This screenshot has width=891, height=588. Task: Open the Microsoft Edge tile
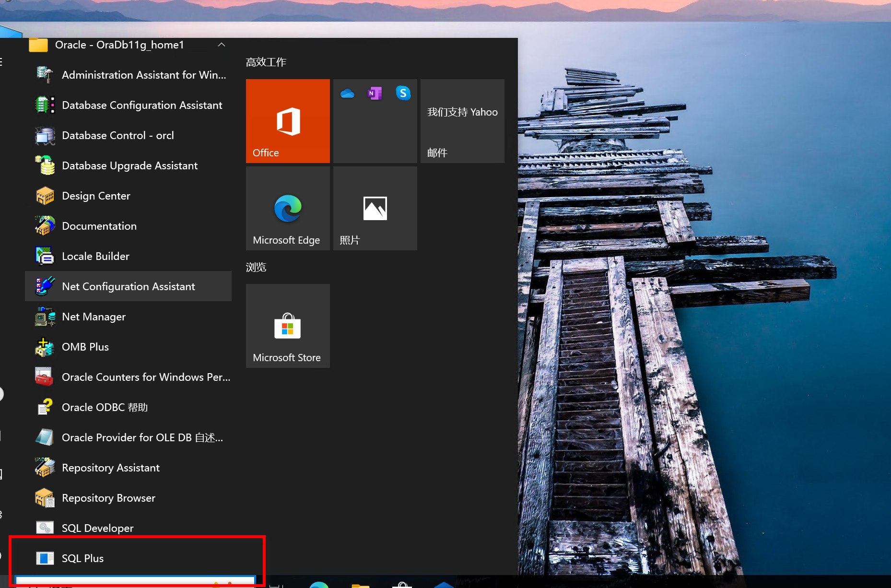[x=288, y=208]
